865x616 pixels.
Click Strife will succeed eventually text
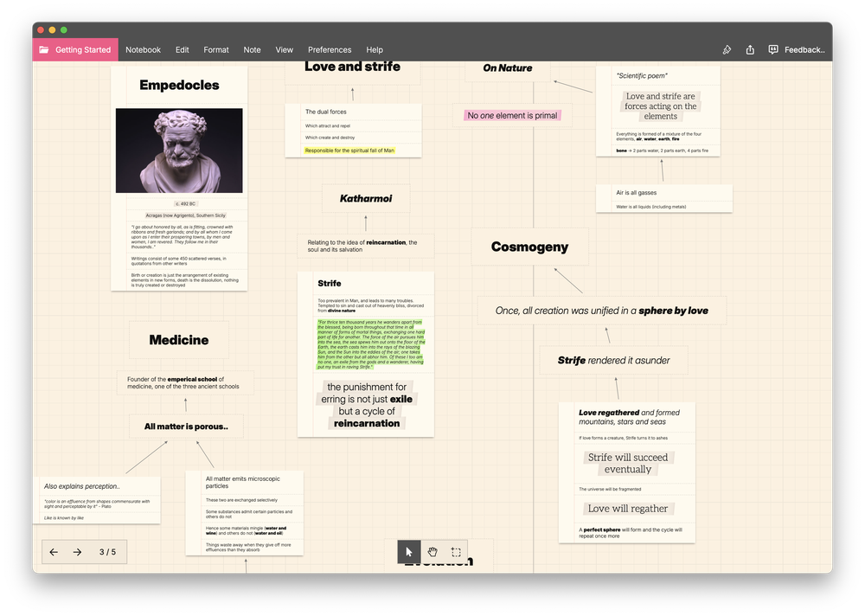tap(628, 463)
